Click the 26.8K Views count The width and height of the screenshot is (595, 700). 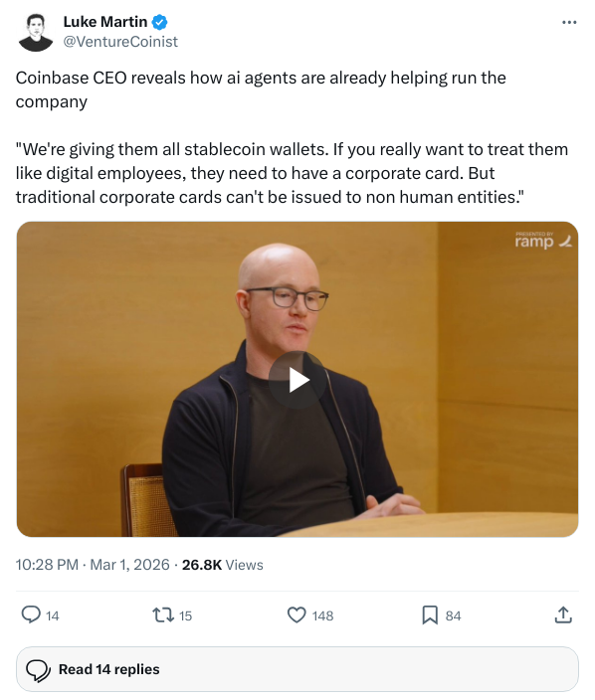point(223,565)
